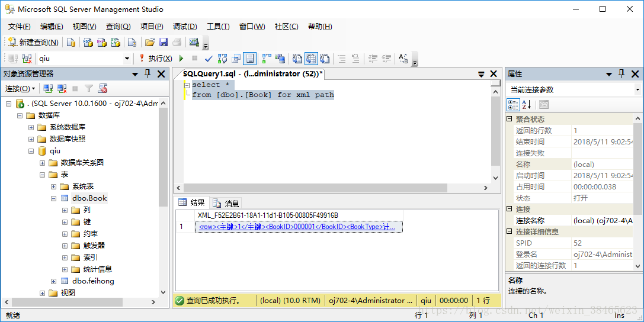Toggle auto-hide pin on Properties panel
644x322 pixels.
621,74
